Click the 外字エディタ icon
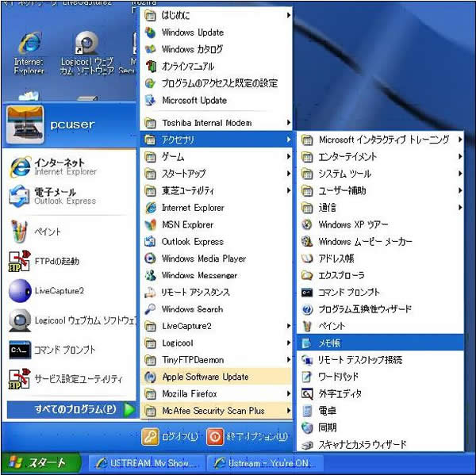 307,394
